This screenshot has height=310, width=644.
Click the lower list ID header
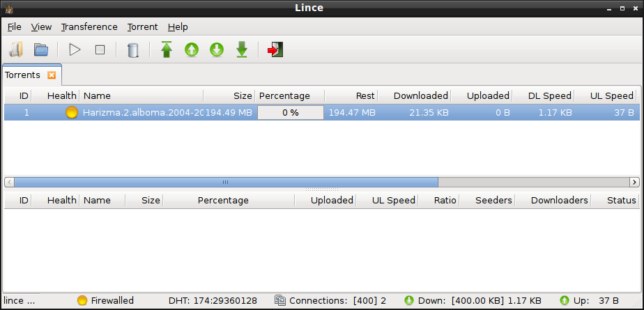pyautogui.click(x=18, y=201)
